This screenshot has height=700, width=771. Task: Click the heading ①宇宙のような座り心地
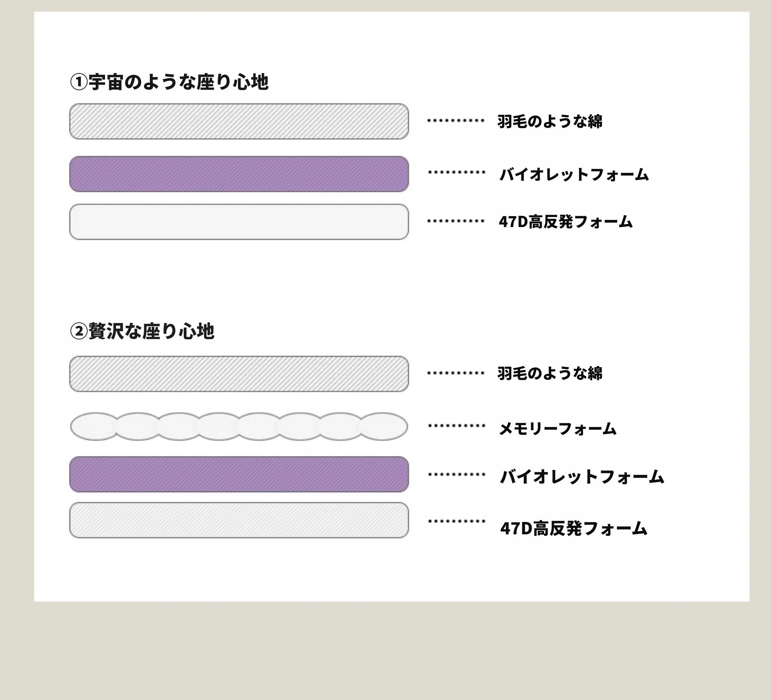click(169, 82)
